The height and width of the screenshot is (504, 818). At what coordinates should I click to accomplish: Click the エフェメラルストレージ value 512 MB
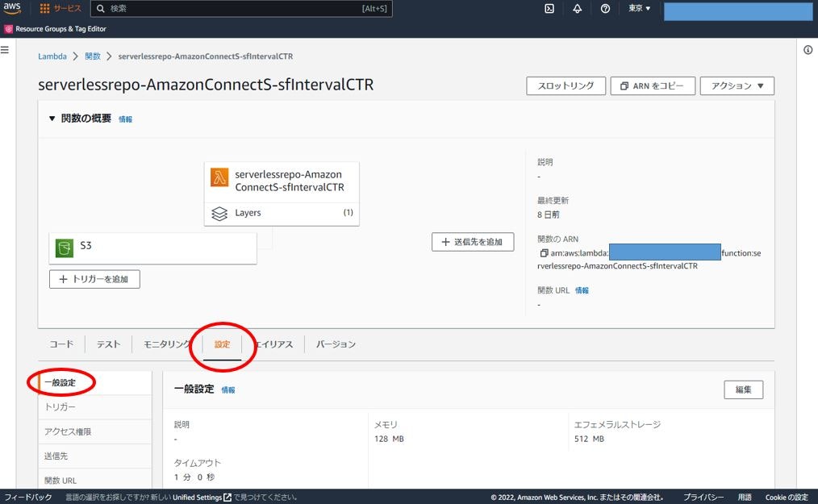click(x=589, y=439)
